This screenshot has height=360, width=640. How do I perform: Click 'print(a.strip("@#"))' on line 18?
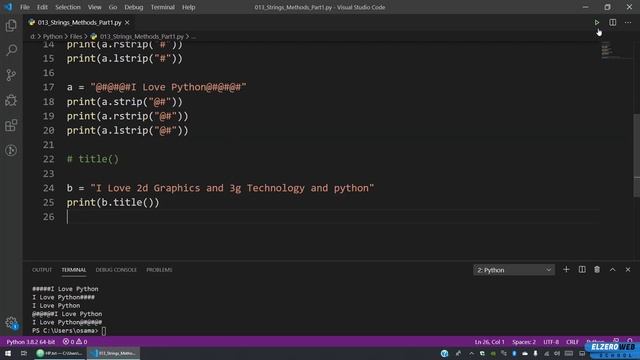pos(125,102)
